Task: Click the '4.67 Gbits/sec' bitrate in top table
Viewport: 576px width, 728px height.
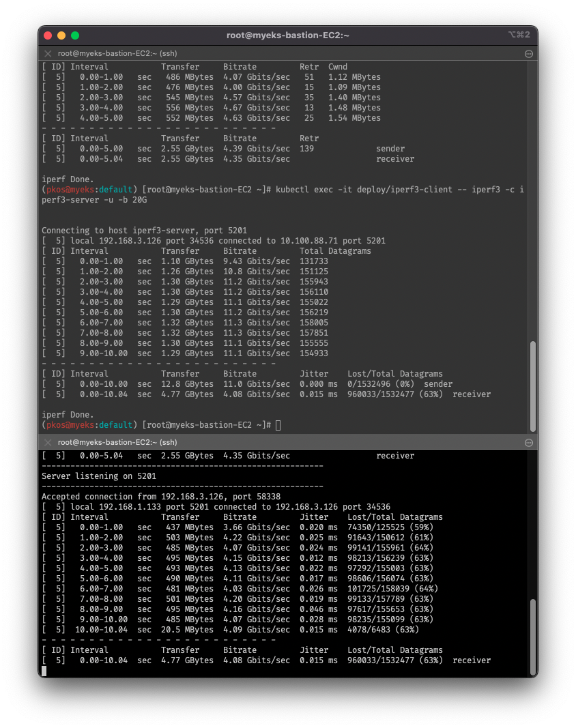Action: (x=257, y=108)
